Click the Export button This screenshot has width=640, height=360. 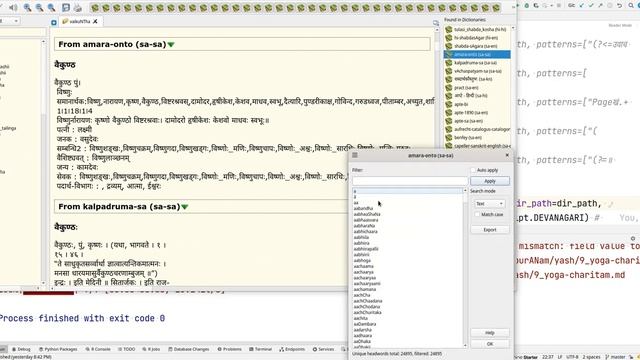pyautogui.click(x=490, y=230)
